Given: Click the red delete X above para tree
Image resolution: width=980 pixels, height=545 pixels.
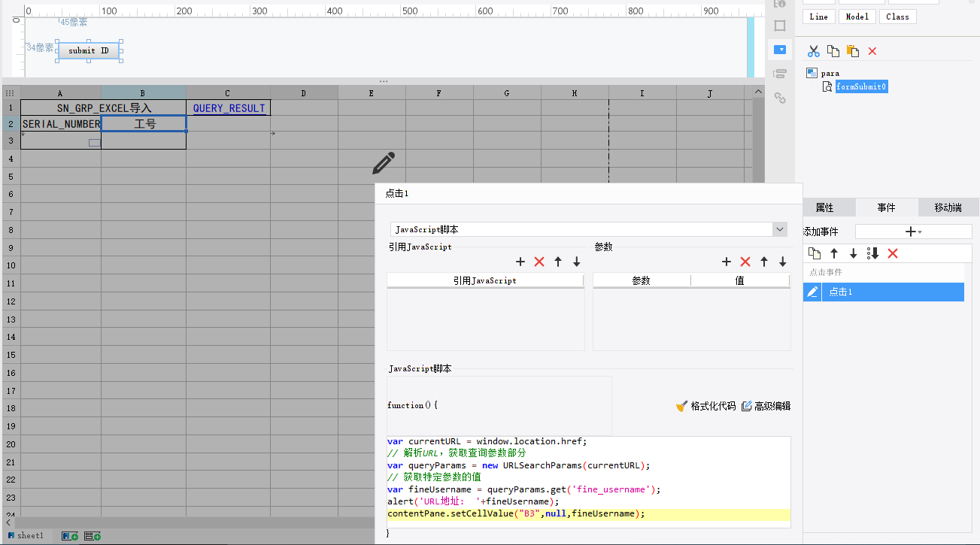Looking at the screenshot, I should [x=872, y=51].
